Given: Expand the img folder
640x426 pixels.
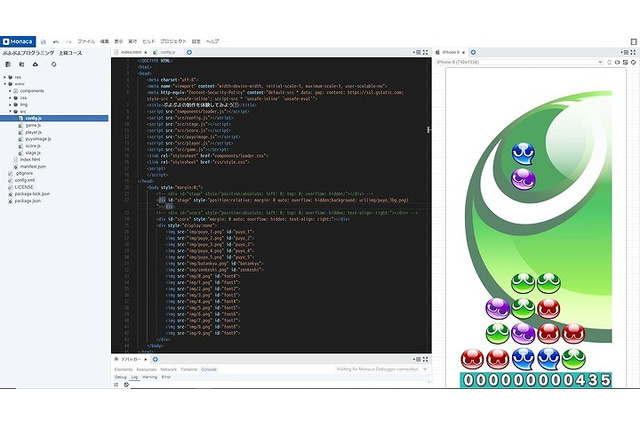Looking at the screenshot, I should pos(10,105).
